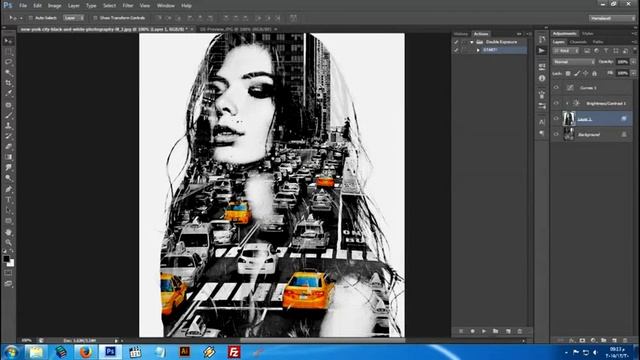This screenshot has width=640, height=360.
Task: Click the Opacity value field
Action: pyautogui.click(x=622, y=62)
